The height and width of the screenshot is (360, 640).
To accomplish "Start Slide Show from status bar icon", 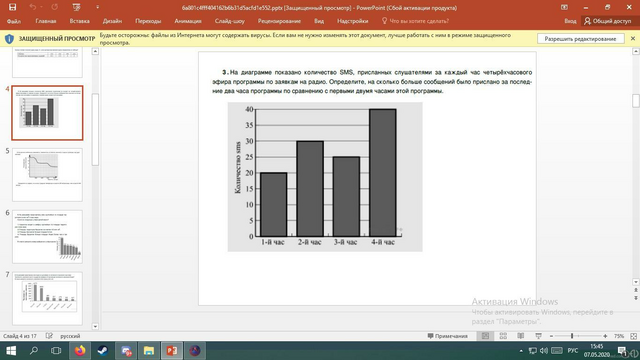I will [x=538, y=336].
